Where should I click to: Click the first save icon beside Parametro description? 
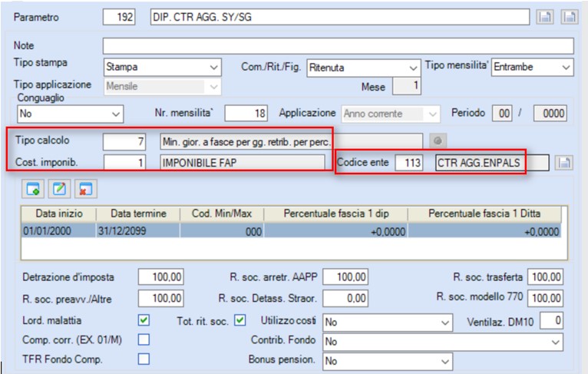pyautogui.click(x=544, y=17)
